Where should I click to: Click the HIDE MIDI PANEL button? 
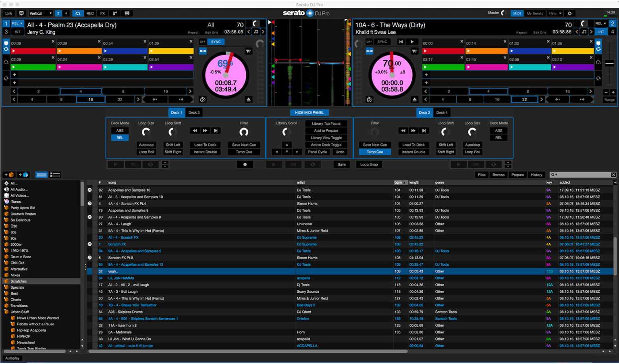point(309,112)
